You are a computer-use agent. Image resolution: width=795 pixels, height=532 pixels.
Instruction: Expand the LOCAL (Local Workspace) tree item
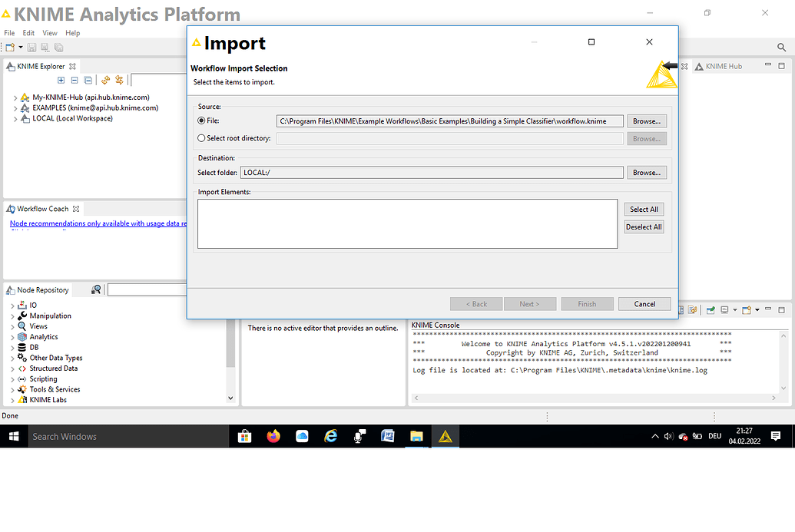click(14, 117)
